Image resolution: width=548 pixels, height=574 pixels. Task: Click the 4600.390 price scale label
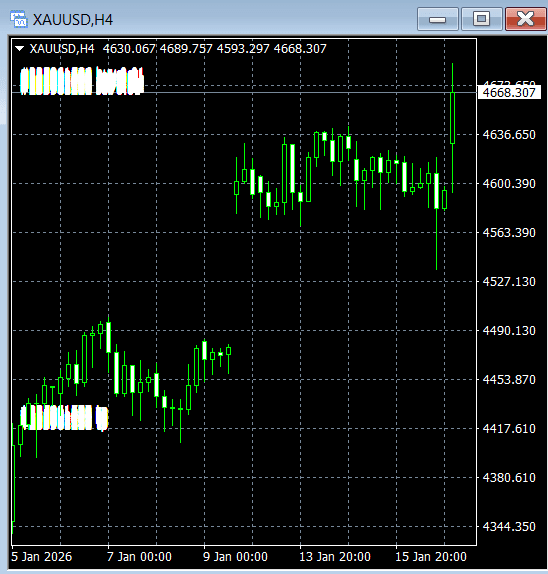(509, 183)
